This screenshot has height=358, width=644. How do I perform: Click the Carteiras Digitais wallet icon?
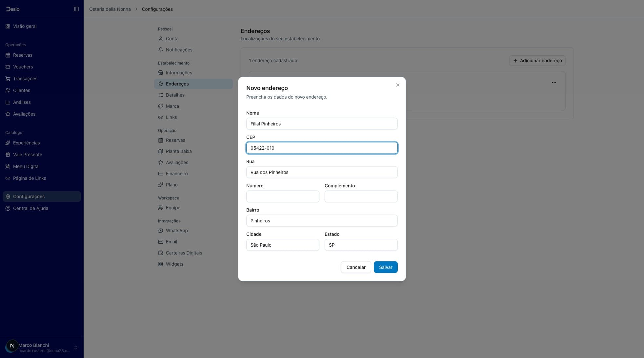tap(161, 253)
